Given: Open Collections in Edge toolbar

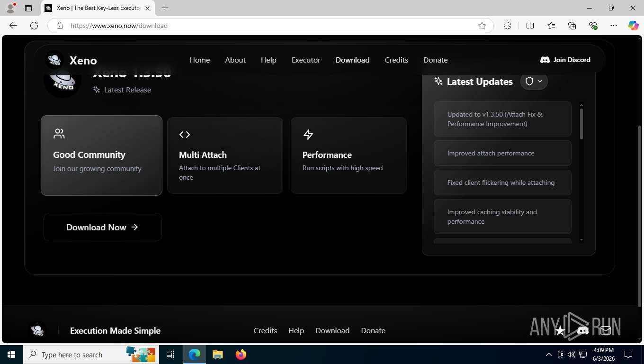Looking at the screenshot, I should pyautogui.click(x=572, y=26).
